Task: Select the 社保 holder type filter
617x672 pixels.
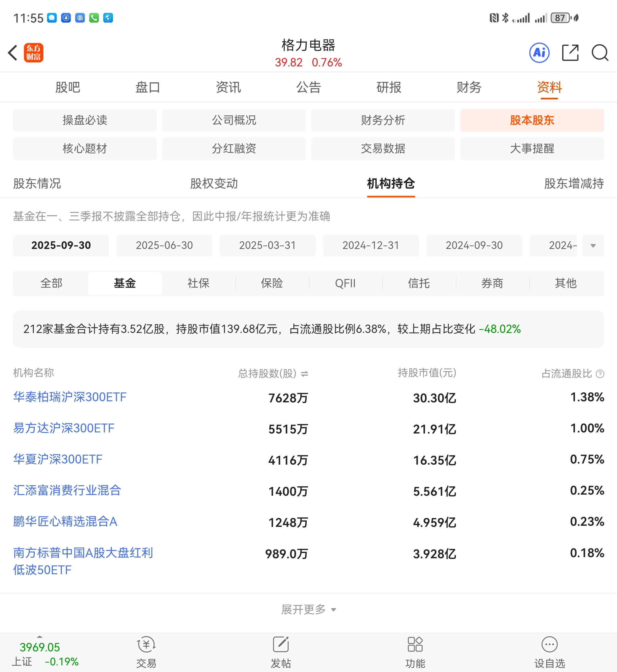Action: pyautogui.click(x=198, y=283)
